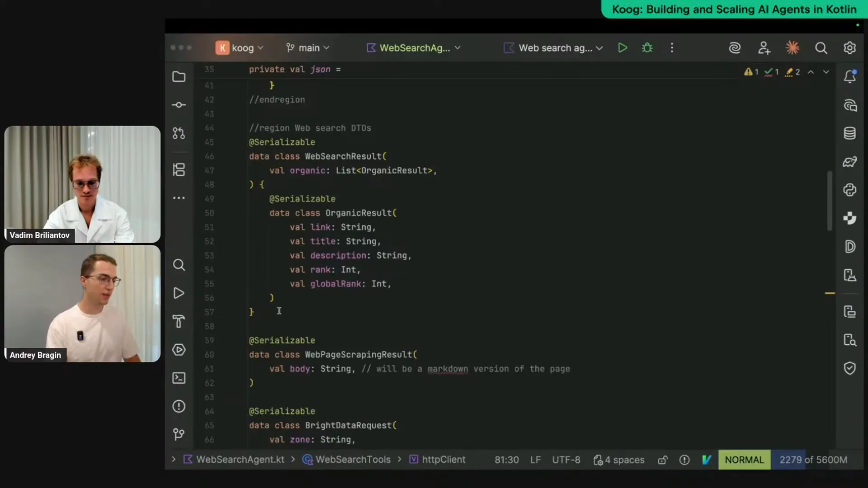This screenshot has width=868, height=488.
Task: Click the orange starburst AI icon
Action: [793, 48]
